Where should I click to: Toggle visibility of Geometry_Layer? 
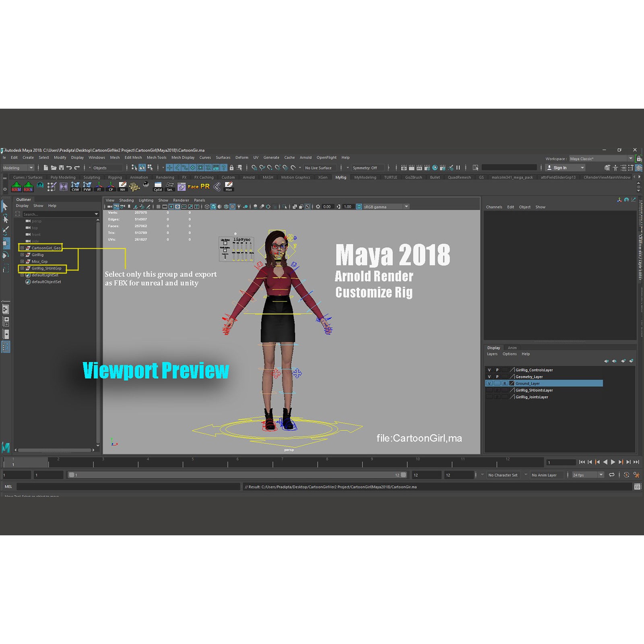pos(489,377)
